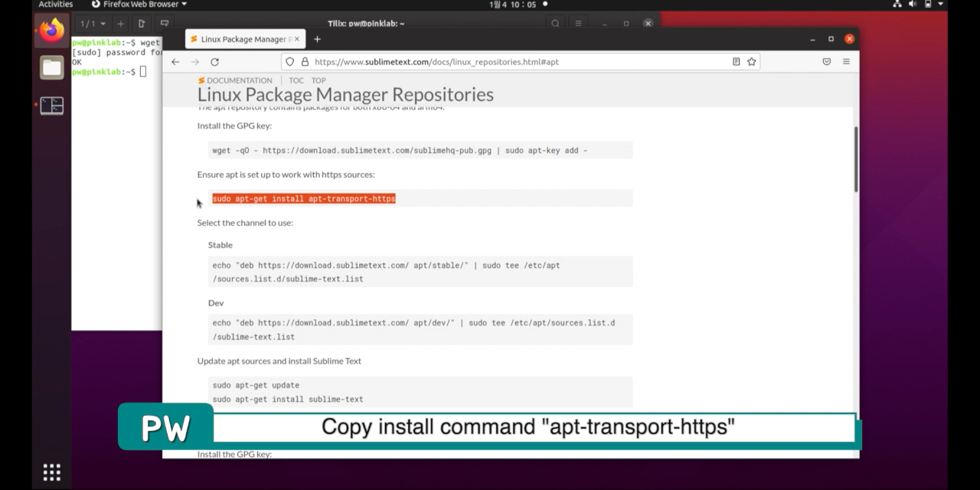980x490 pixels.
Task: Add a new Tilix session with plus
Action: click(x=120, y=24)
